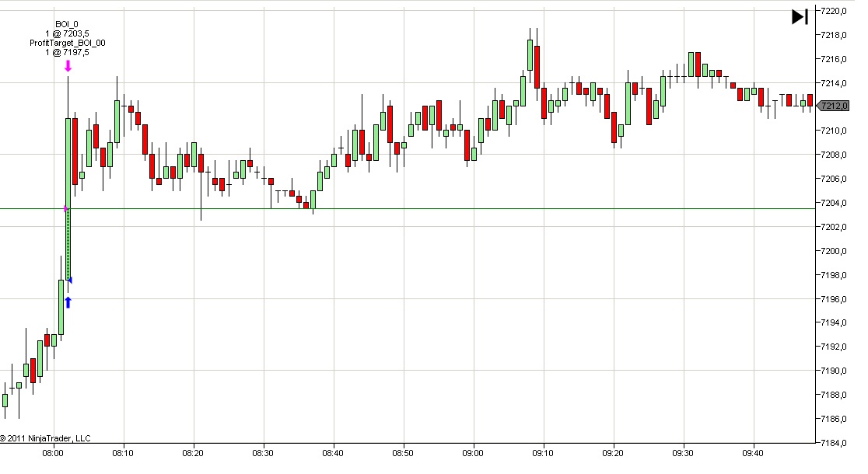The width and height of the screenshot is (868, 474).
Task: Click the 7220,0 price axis label
Action: tap(834, 11)
